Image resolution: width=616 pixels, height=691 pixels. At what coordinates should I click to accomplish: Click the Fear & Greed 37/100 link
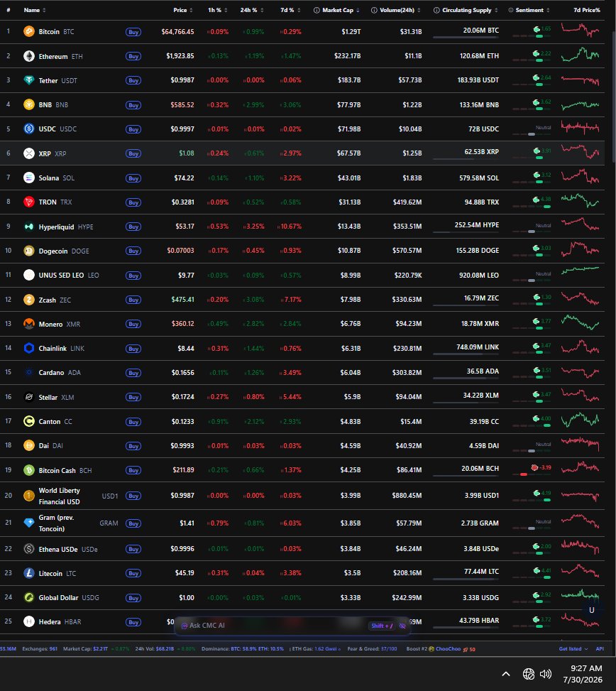click(x=372, y=648)
